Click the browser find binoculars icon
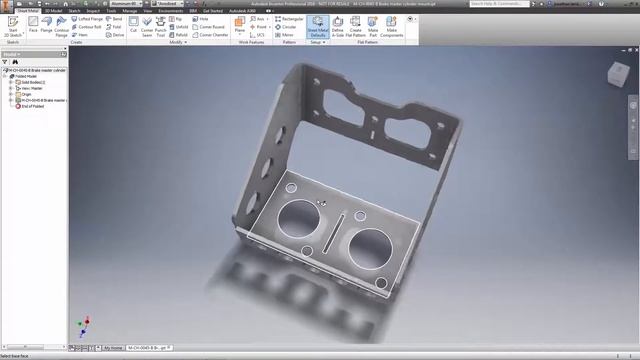The width and height of the screenshot is (640, 360). [x=15, y=62]
